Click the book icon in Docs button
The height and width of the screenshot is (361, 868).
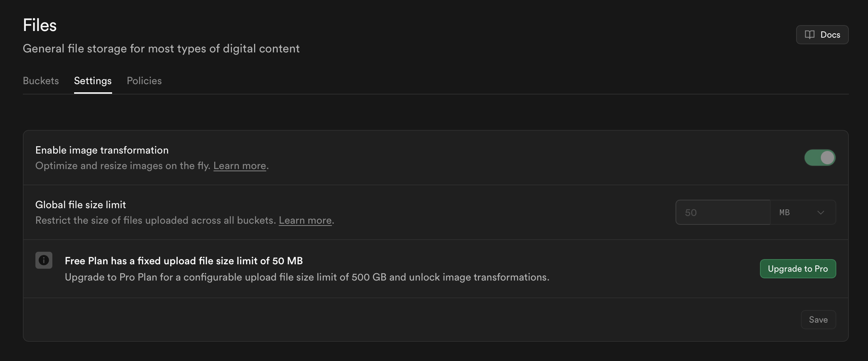[x=809, y=35]
